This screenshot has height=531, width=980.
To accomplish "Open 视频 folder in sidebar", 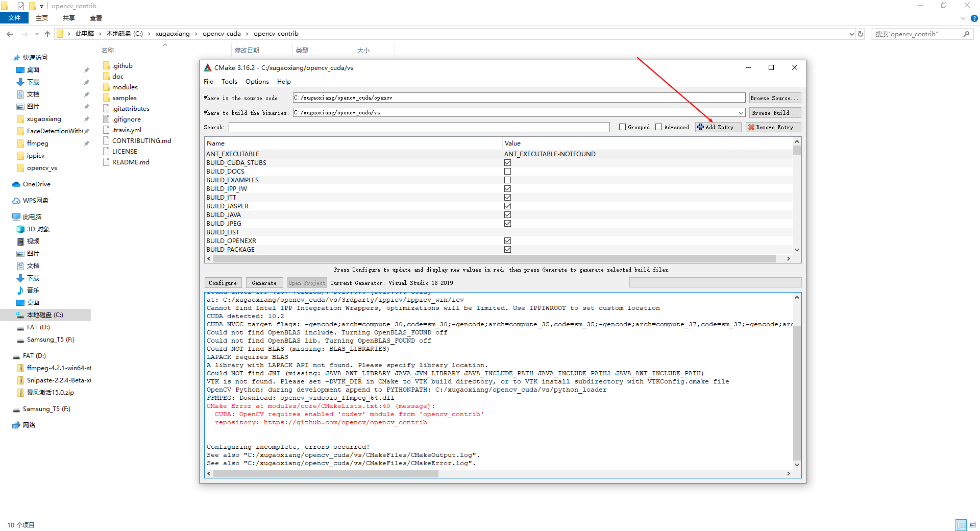I will [x=33, y=241].
